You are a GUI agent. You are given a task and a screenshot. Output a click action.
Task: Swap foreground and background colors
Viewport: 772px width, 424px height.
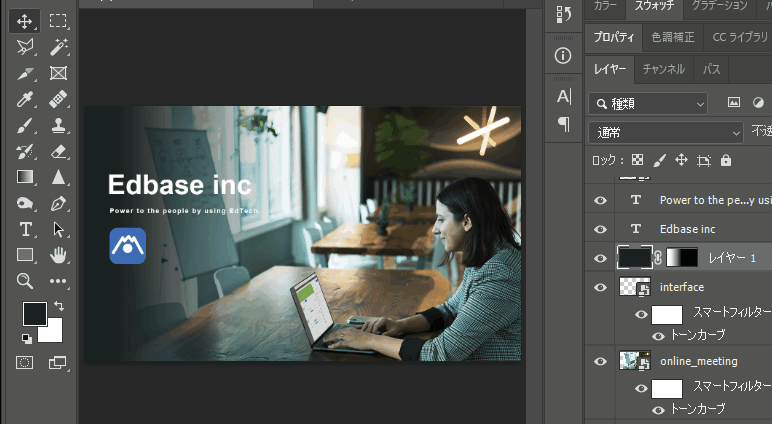(59, 306)
